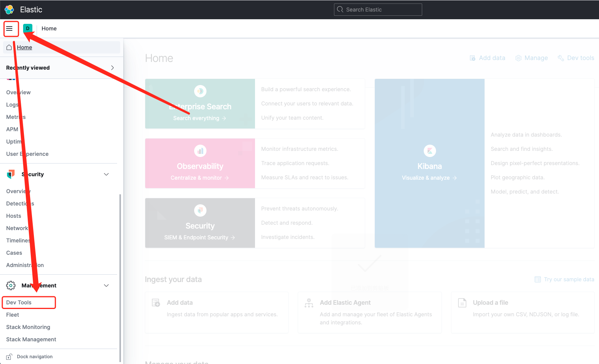Viewport: 599px width, 364px height.
Task: Collapse the Security section in the sidebar
Action: [106, 174]
